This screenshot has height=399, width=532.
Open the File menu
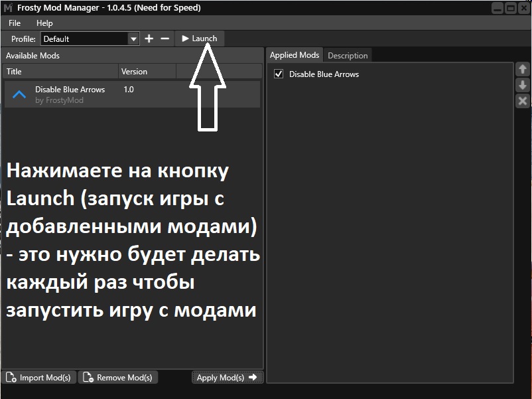[x=15, y=23]
